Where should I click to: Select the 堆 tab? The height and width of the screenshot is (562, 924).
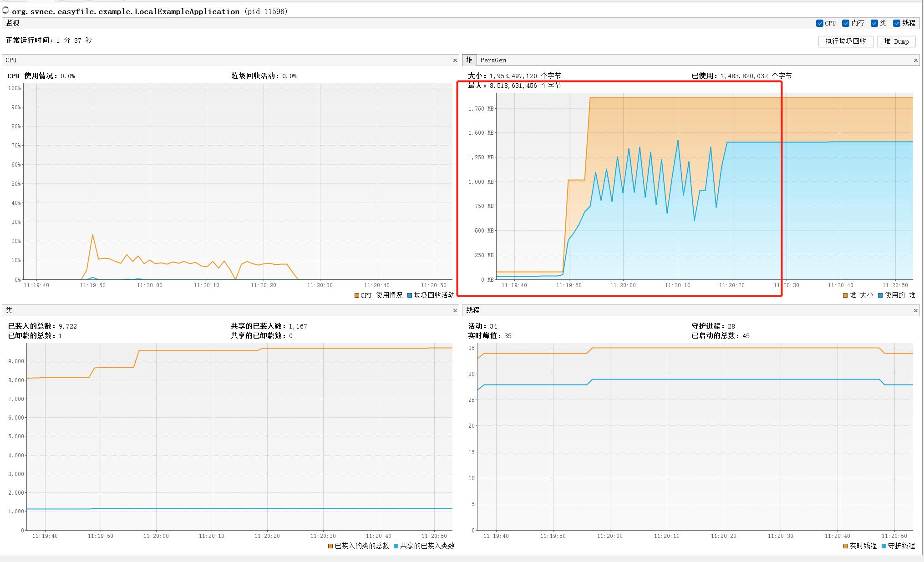pyautogui.click(x=469, y=60)
